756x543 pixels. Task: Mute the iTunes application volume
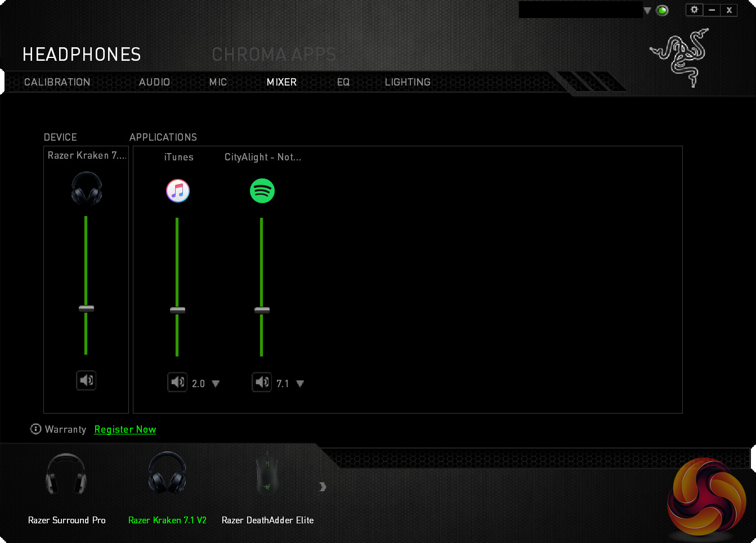177,382
